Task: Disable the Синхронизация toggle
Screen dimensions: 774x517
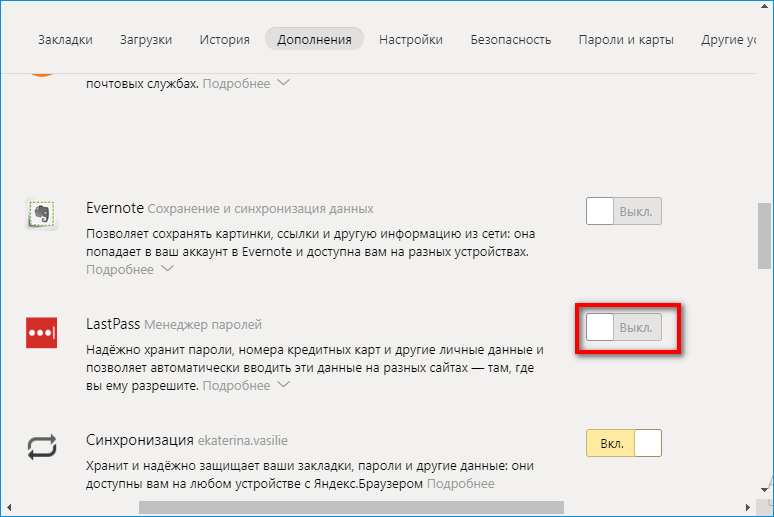Action: [x=624, y=443]
